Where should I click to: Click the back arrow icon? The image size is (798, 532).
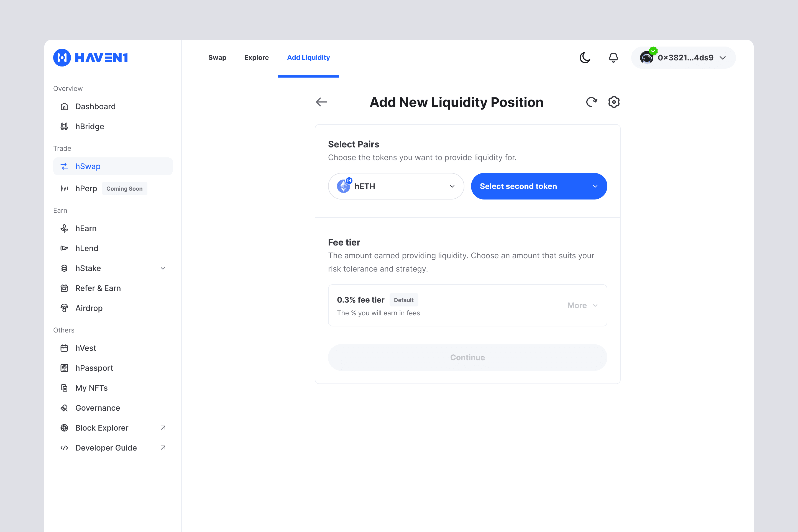(321, 102)
